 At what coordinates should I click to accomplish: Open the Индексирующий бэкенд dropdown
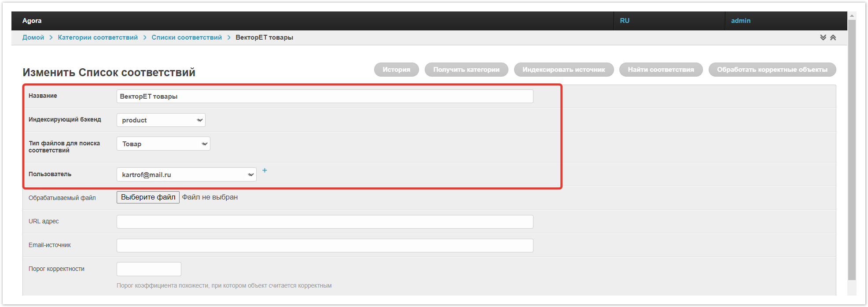[x=161, y=120]
